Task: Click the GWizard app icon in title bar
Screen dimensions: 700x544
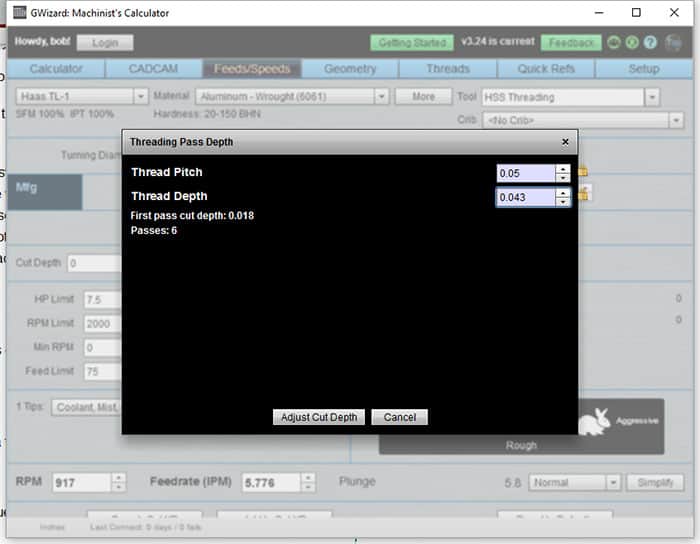Action: [20, 12]
